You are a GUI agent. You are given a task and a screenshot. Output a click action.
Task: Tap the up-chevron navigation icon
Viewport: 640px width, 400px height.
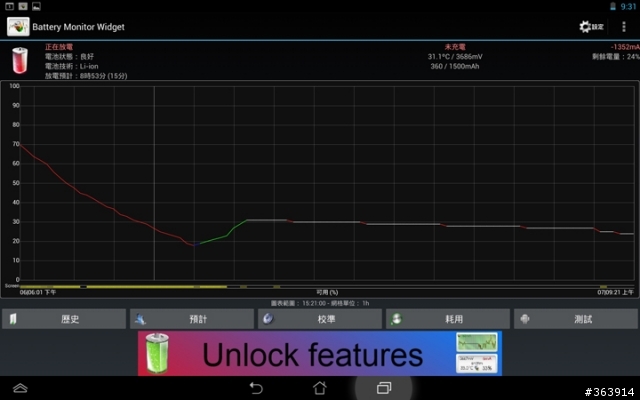tap(20, 388)
